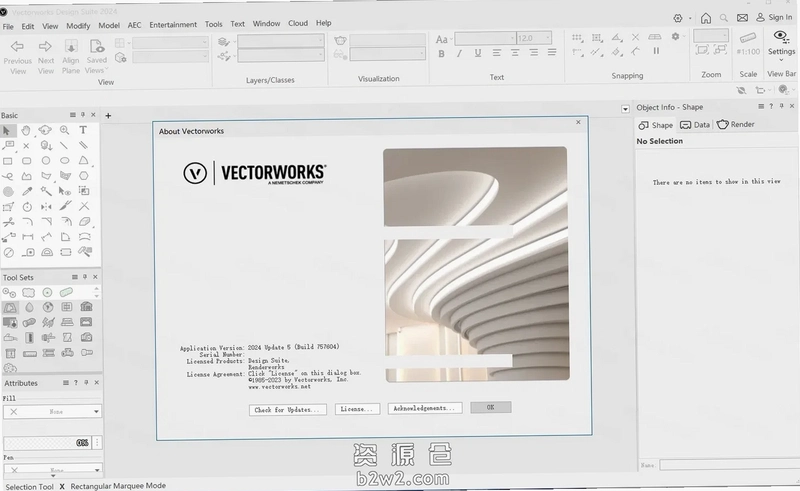Click the License button
800x491 pixels.
click(357, 409)
